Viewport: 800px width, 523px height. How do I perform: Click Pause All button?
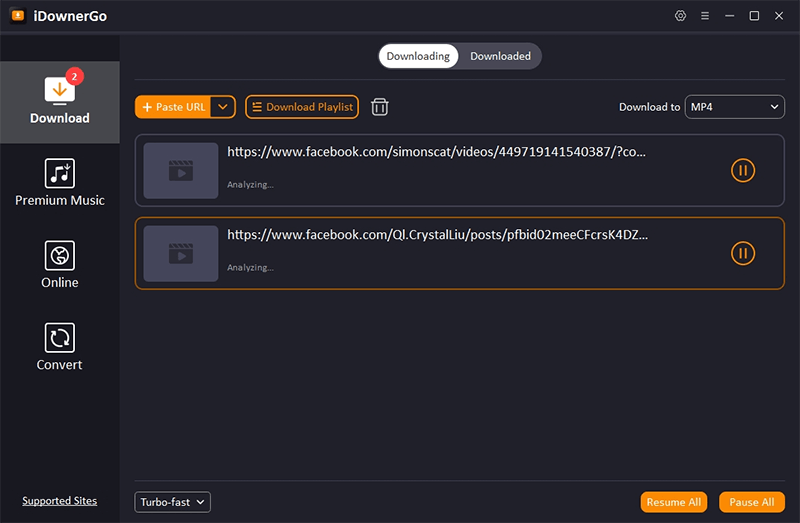[x=752, y=502]
